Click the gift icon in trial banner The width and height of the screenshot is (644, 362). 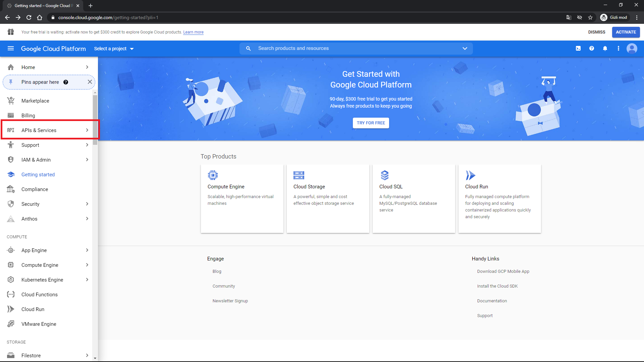click(11, 32)
